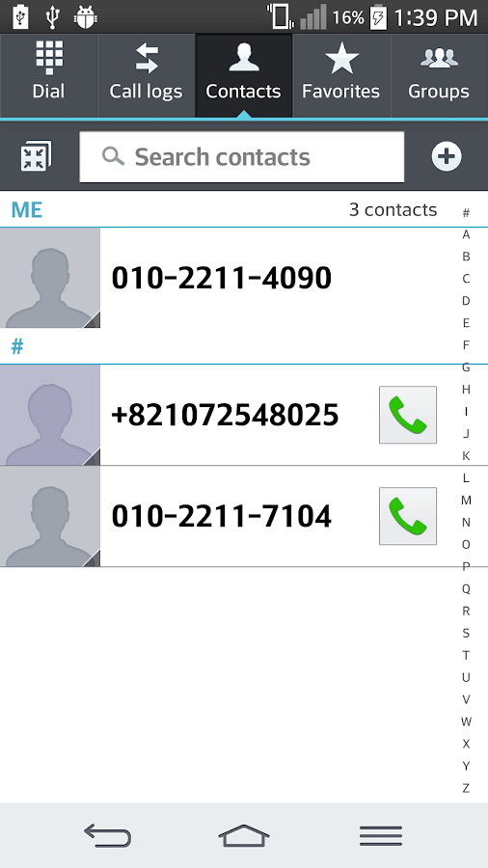The height and width of the screenshot is (868, 488).
Task: Open the menu navigation icon
Action: pyautogui.click(x=381, y=835)
